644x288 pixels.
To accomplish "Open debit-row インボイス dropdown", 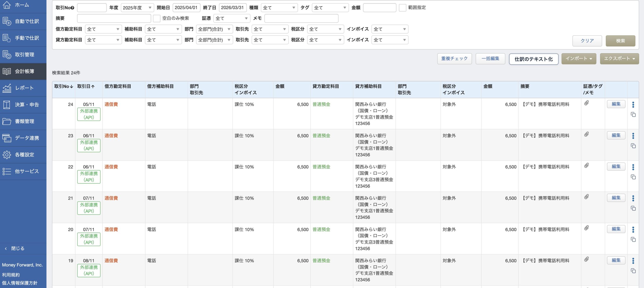I will point(390,29).
